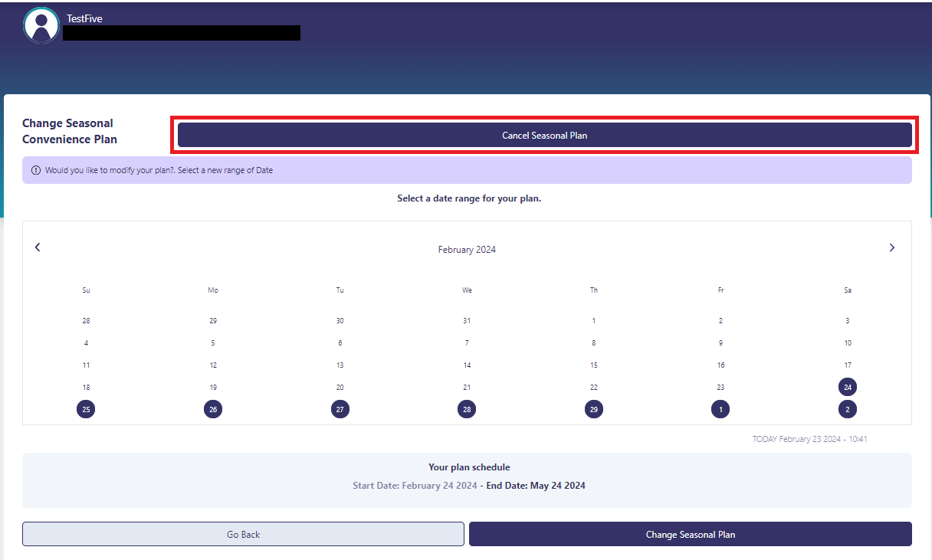Viewport: 932px width, 560px height.
Task: Click the Change Seasonal Plan button
Action: (x=689, y=533)
